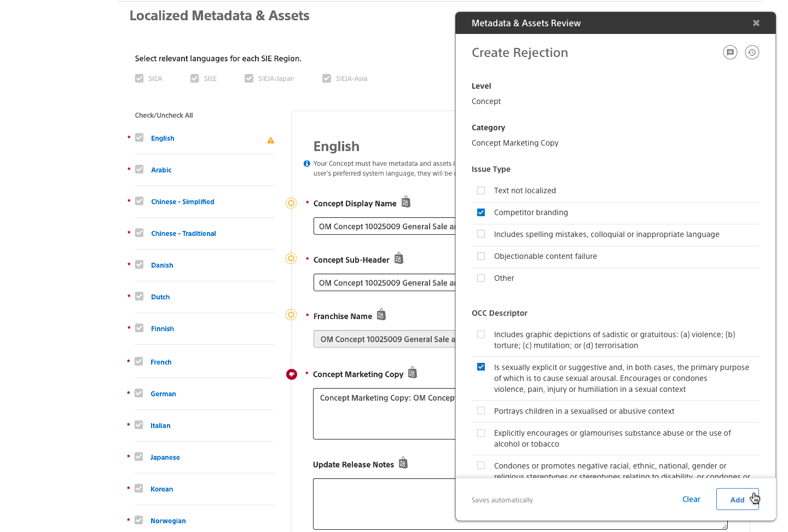
Task: Click the Add button
Action: pos(737,499)
